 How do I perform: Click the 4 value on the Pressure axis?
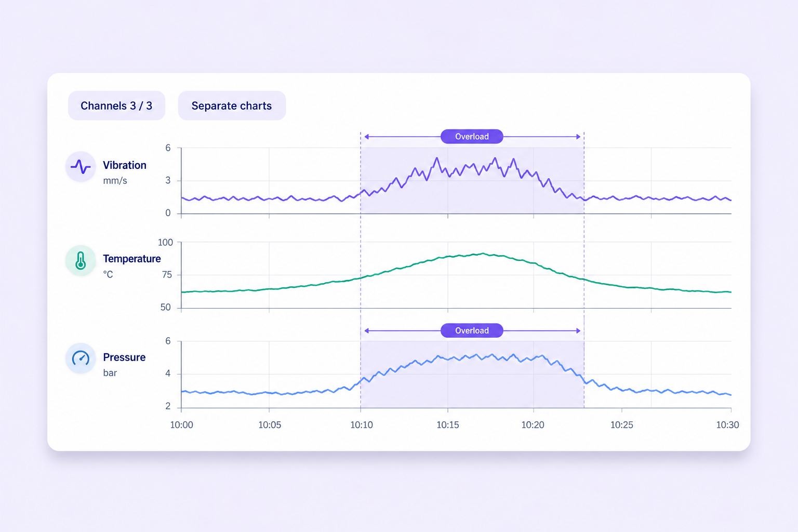tap(168, 374)
